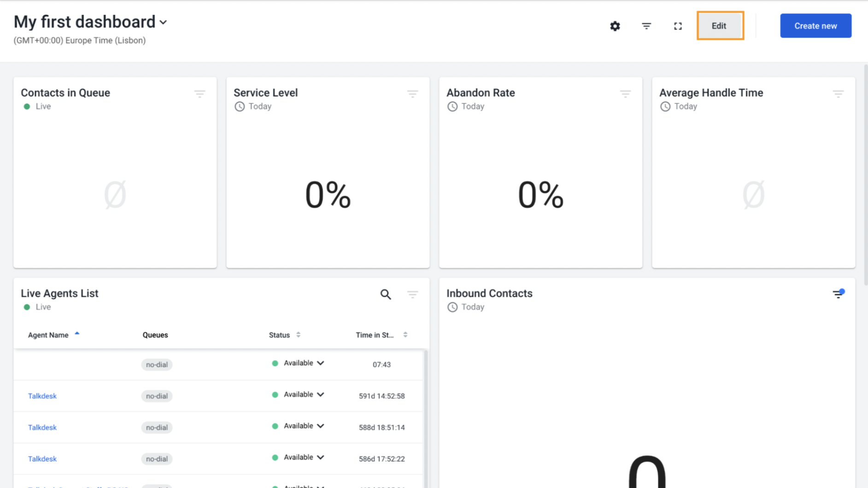Click the Average Handle Time widget title

click(x=711, y=93)
